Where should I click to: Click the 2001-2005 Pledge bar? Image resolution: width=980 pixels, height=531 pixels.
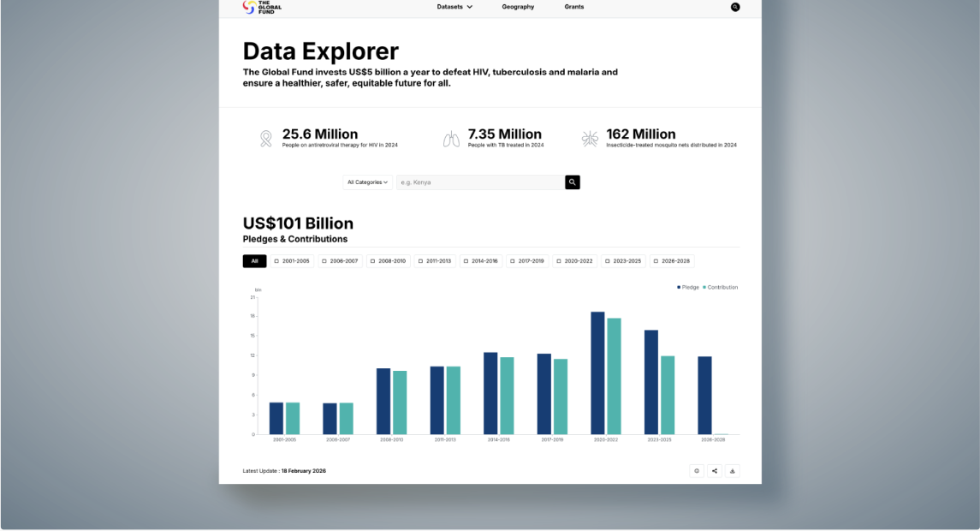[x=276, y=418]
